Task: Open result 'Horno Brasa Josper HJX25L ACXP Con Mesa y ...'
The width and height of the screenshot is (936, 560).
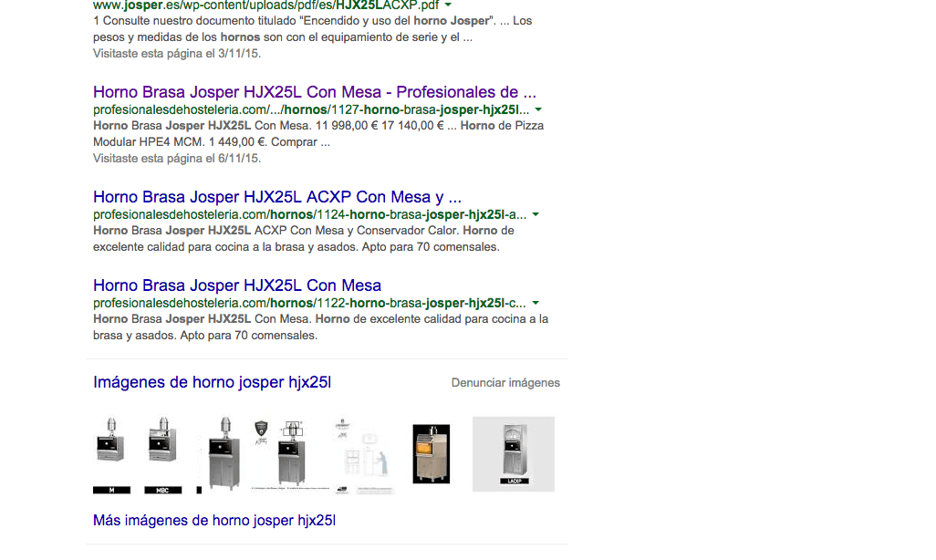Action: [x=277, y=197]
